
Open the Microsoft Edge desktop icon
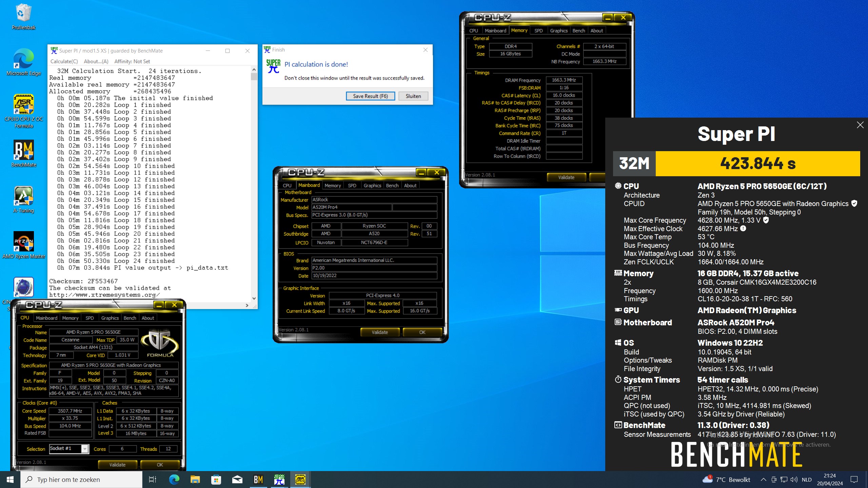click(23, 62)
